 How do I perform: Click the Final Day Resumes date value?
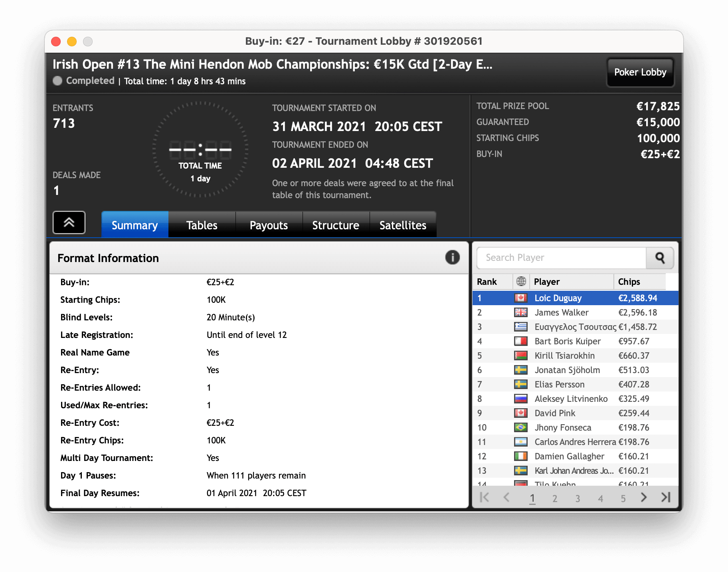tap(256, 493)
